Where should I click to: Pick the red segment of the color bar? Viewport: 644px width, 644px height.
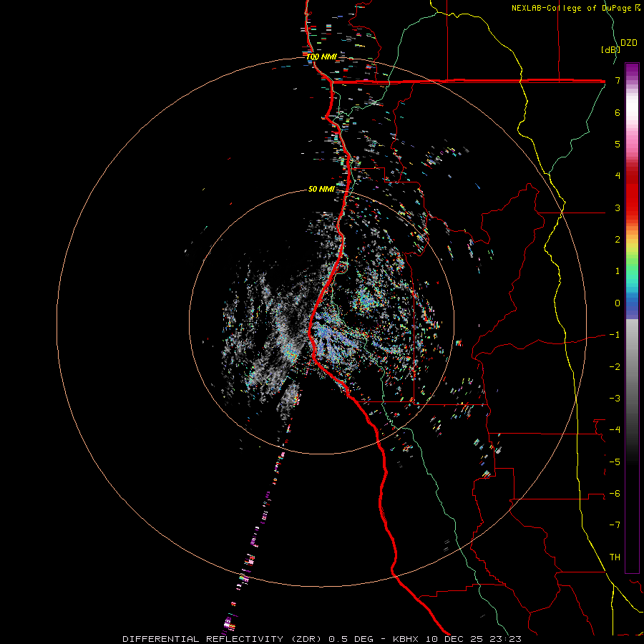tap(632, 193)
